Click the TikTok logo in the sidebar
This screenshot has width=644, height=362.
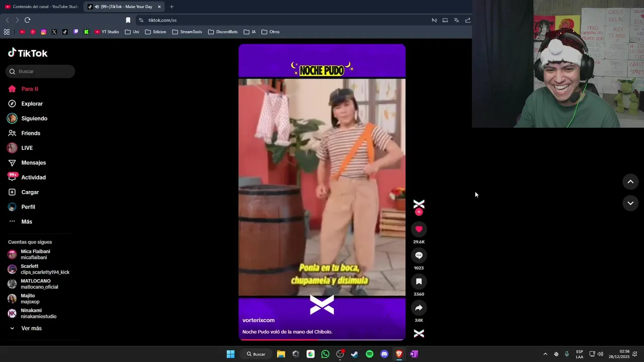tap(28, 53)
